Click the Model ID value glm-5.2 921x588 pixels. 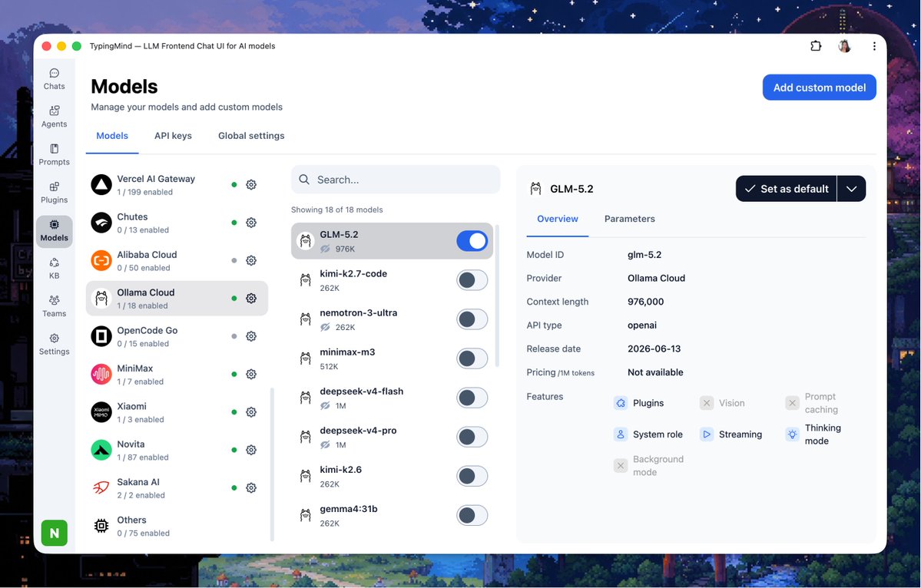click(644, 255)
